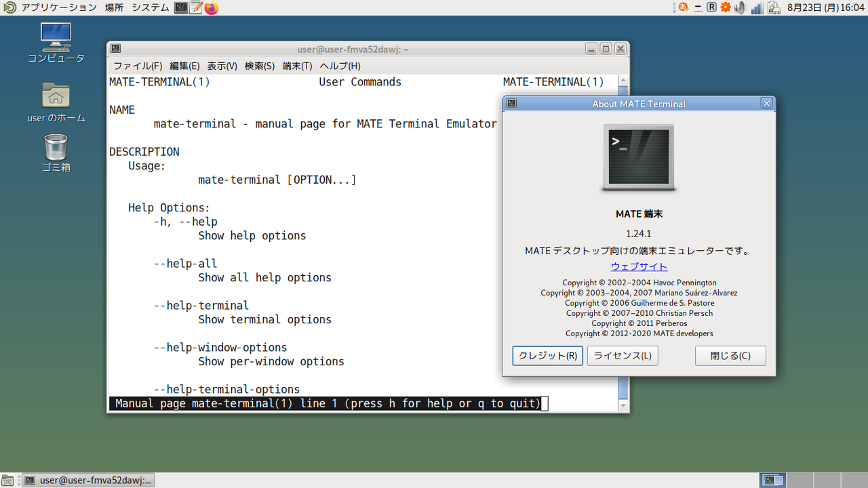
Task: Click the MATE 端末 heading in the dialog
Action: (x=639, y=214)
